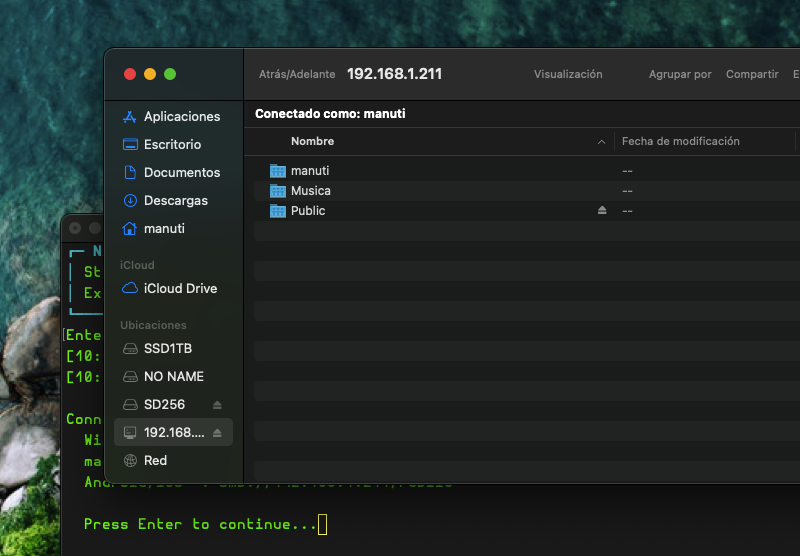This screenshot has height=556, width=800.
Task: Select the Musica shared folder row
Action: pyautogui.click(x=527, y=191)
